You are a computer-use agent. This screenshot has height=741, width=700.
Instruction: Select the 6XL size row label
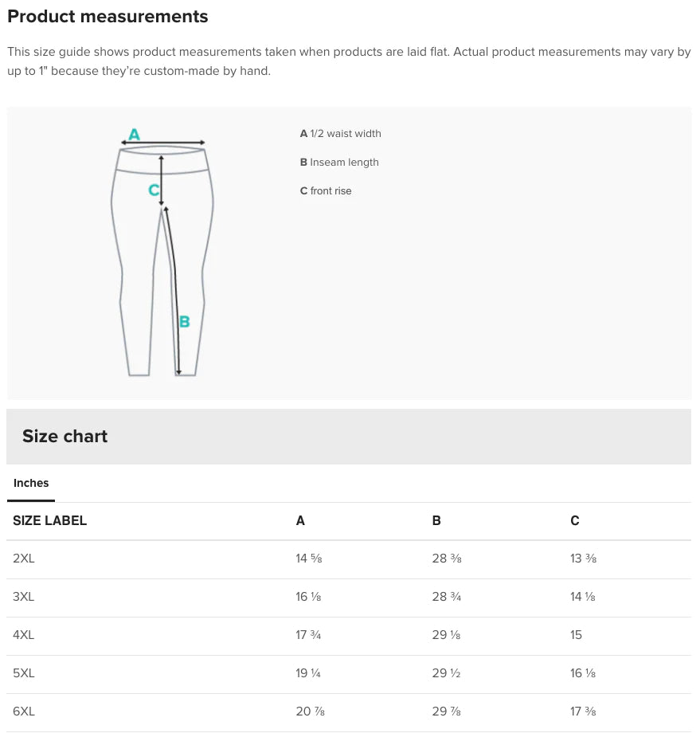[x=24, y=712]
